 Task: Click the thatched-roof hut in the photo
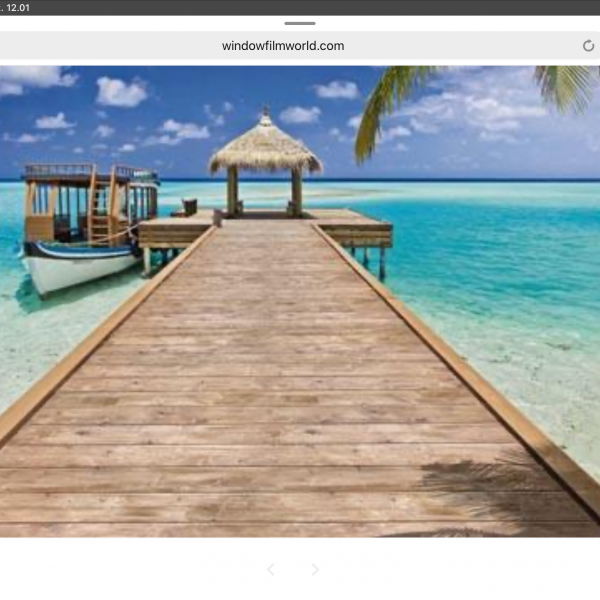coord(265,152)
